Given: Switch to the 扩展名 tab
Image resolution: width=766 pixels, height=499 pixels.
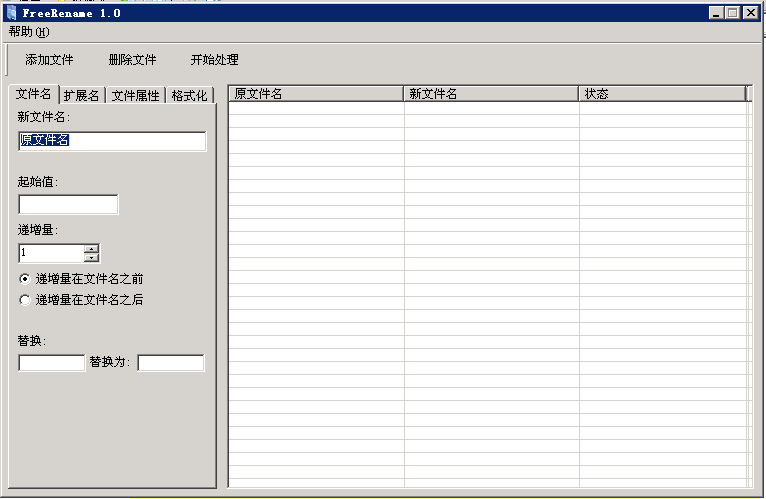Looking at the screenshot, I should coord(82,95).
